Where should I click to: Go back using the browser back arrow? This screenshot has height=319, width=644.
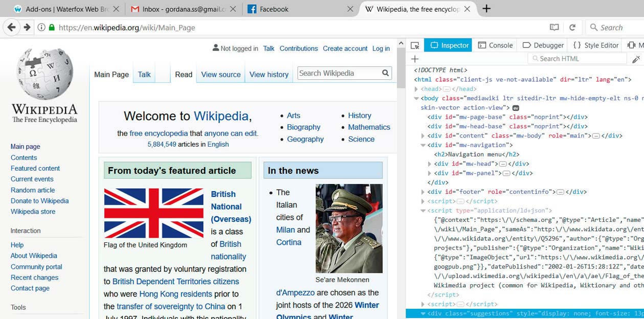[12, 27]
